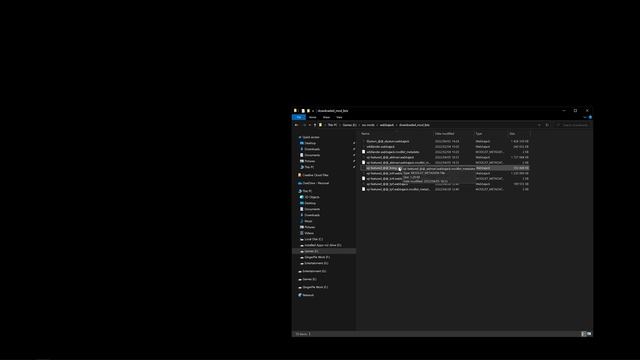The image size is (640, 360).
Task: Open 3D Objects under This PC
Action: 312,197
